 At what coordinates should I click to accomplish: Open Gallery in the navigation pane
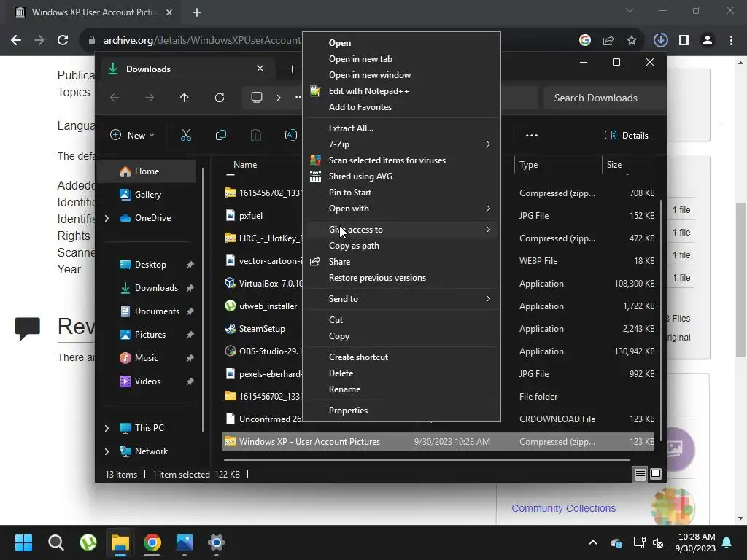[x=147, y=194]
